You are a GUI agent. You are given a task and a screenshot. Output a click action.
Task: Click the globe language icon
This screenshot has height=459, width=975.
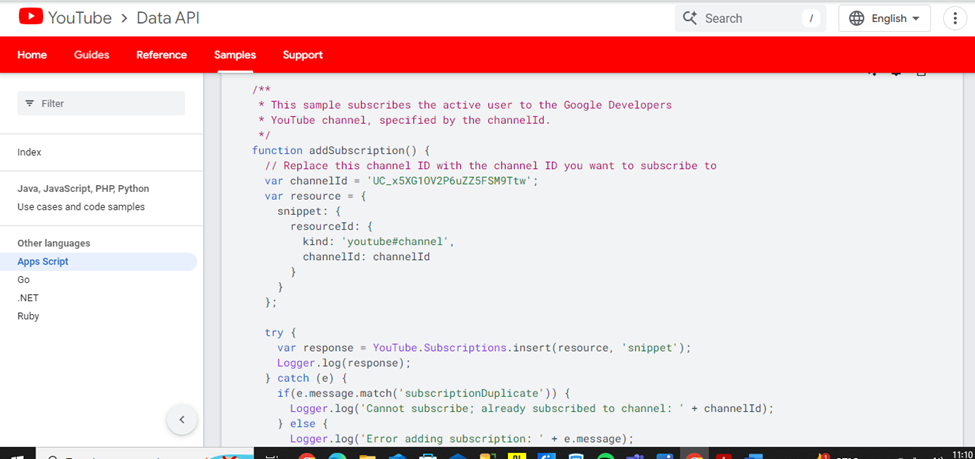(x=856, y=19)
